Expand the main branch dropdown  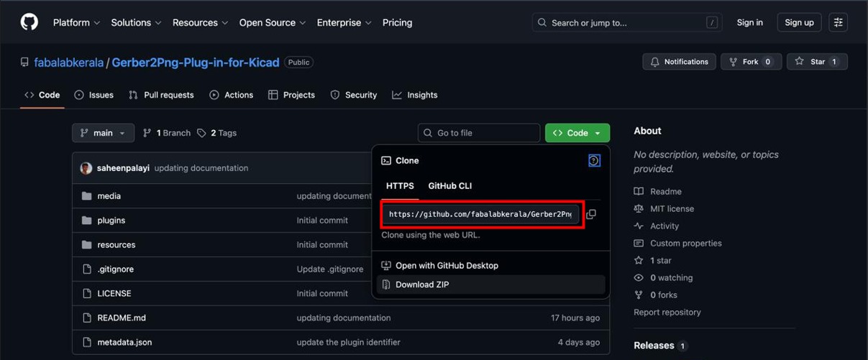103,133
